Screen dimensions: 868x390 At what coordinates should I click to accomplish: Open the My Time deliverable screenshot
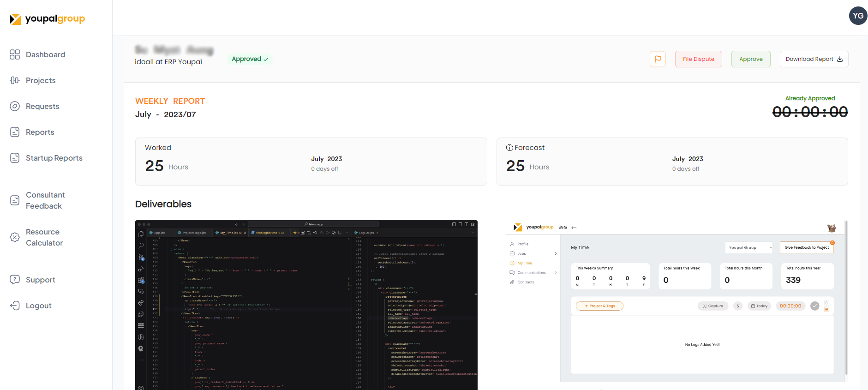tap(677, 301)
